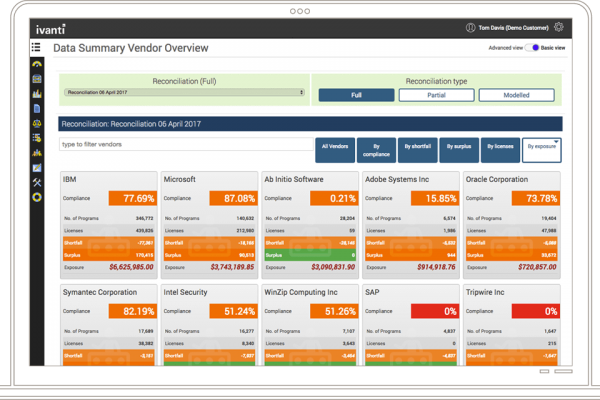Click Symantec compliance value 82.19%
The image size is (600, 400).
tap(133, 311)
